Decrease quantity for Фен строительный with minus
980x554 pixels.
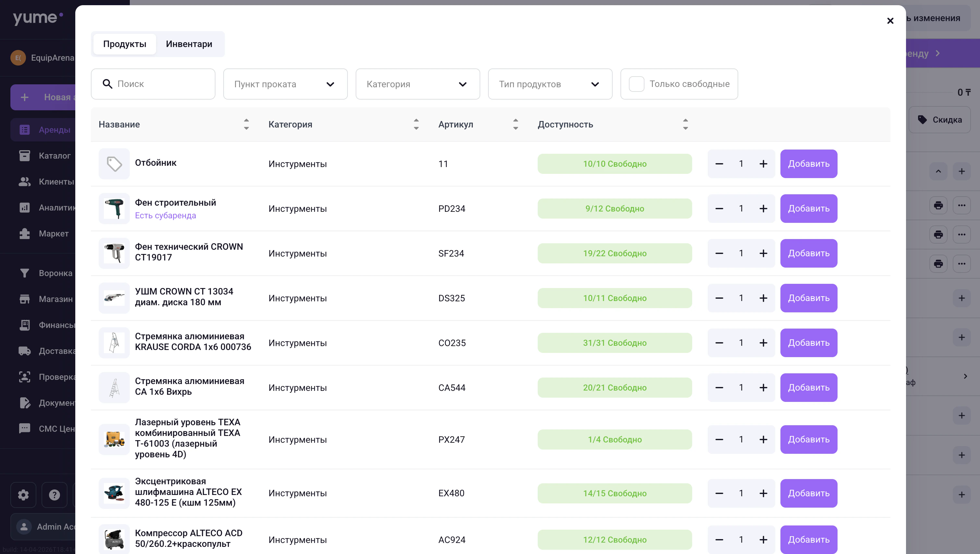point(719,209)
